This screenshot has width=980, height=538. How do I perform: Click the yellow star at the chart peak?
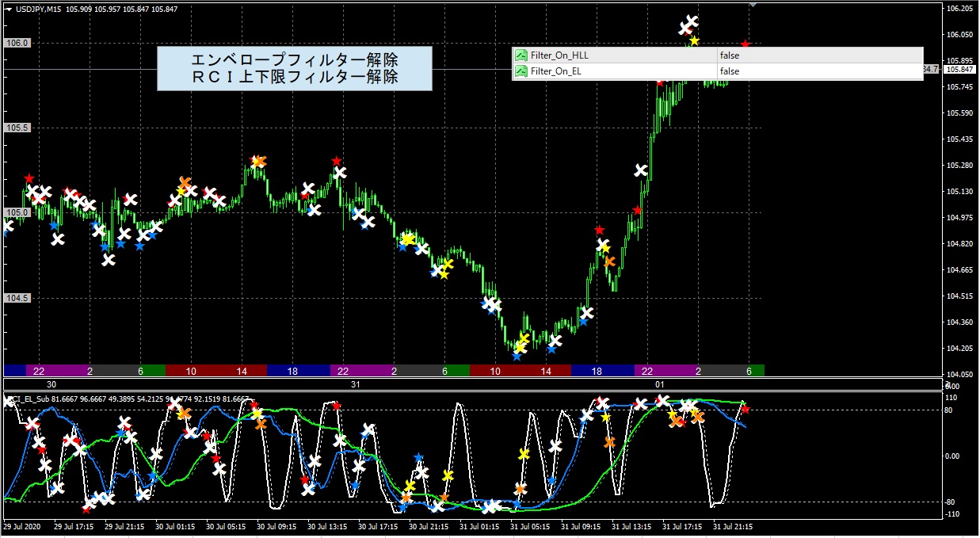pyautogui.click(x=694, y=41)
